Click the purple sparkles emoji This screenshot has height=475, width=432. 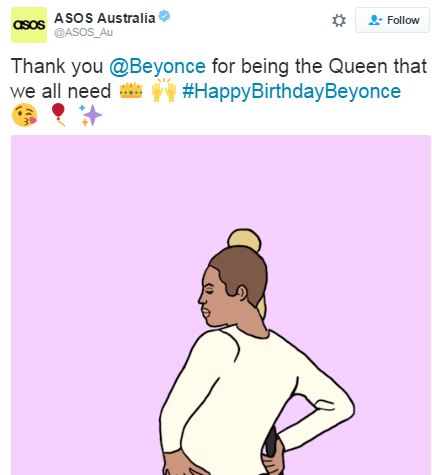click(90, 115)
